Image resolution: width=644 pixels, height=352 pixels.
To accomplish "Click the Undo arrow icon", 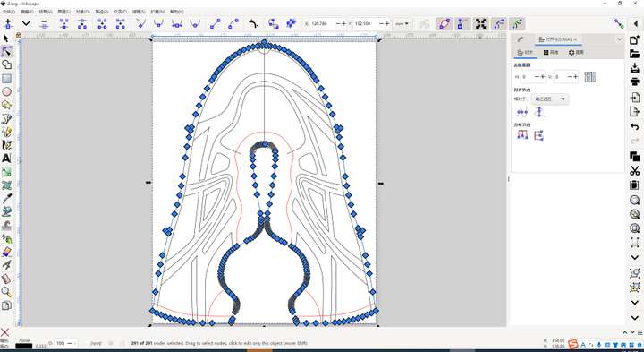I will click(634, 127).
